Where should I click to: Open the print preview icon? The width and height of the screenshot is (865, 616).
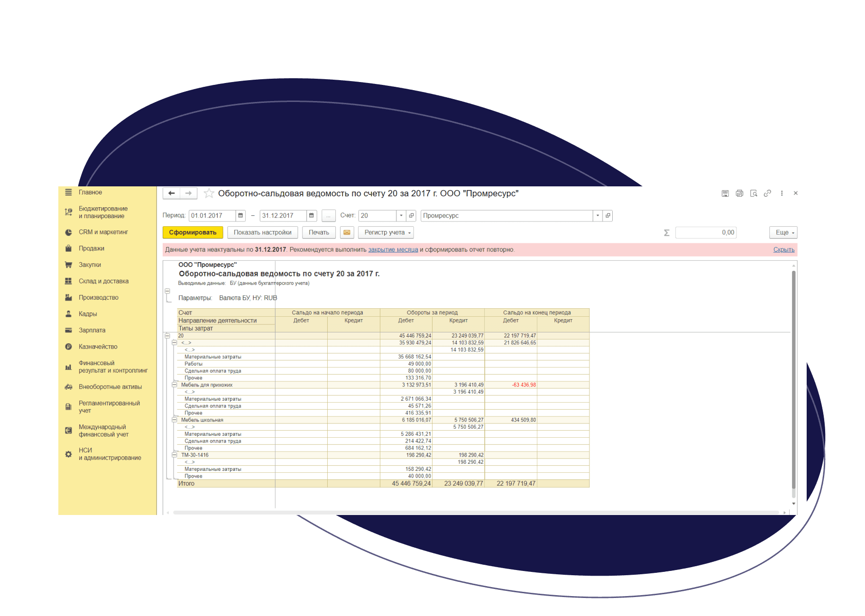[754, 193]
